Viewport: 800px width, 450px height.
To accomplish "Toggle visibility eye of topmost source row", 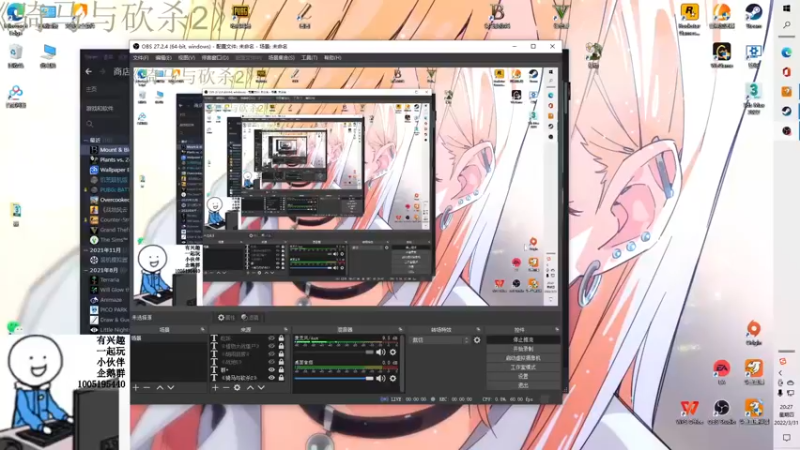I will (271, 338).
